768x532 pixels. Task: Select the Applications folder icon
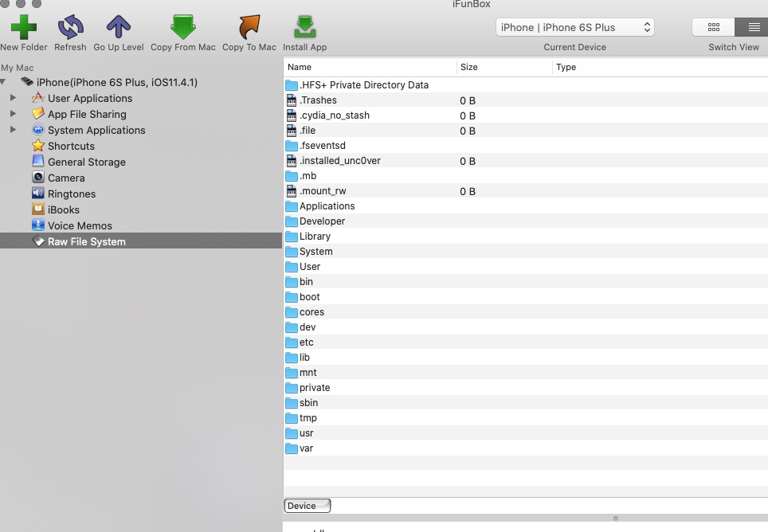(292, 206)
